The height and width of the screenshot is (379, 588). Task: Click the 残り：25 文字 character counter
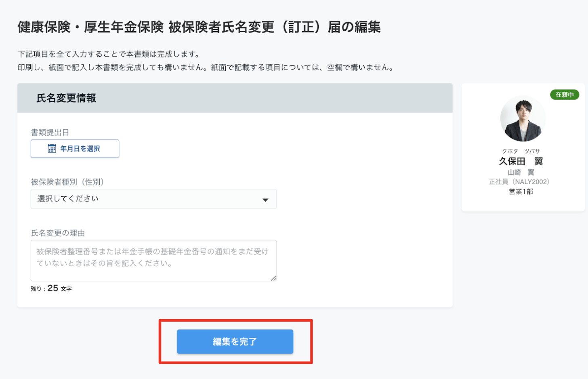(x=51, y=288)
